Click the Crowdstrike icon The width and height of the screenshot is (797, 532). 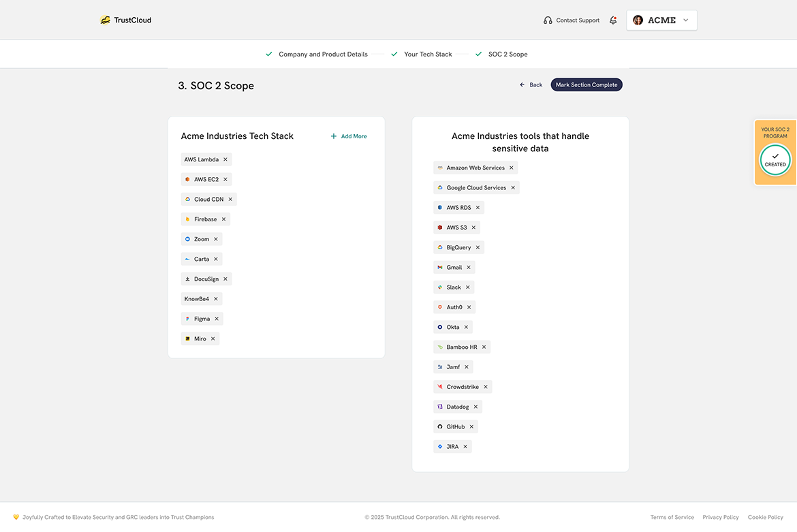tap(440, 387)
